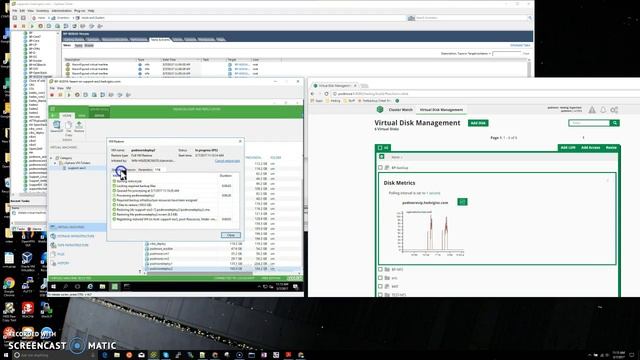
Task: Open the Administration menu in vSphere Client
Action: coord(61,11)
